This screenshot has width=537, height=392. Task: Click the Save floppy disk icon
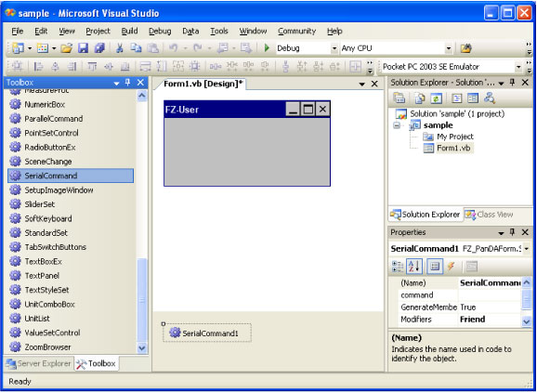tap(84, 48)
